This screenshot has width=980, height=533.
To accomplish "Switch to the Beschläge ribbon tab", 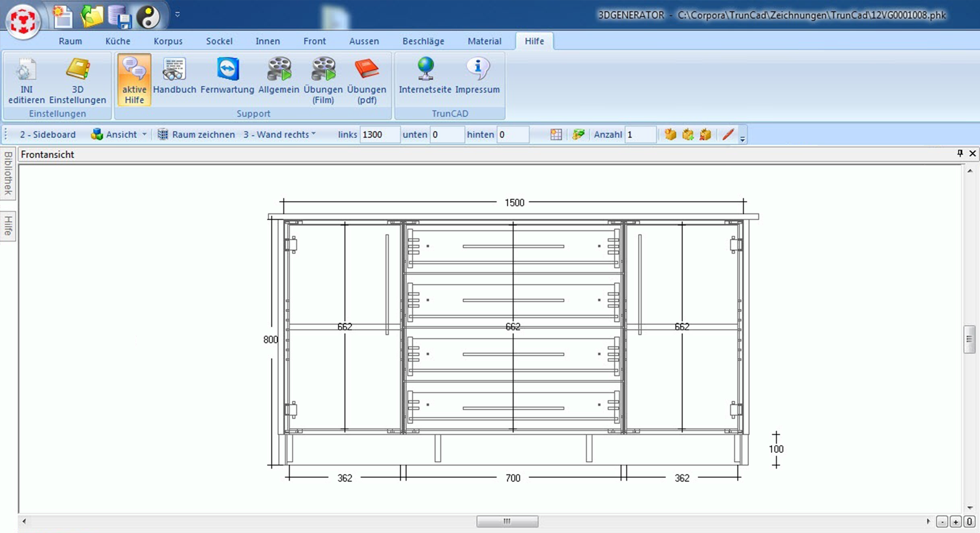I will [423, 41].
